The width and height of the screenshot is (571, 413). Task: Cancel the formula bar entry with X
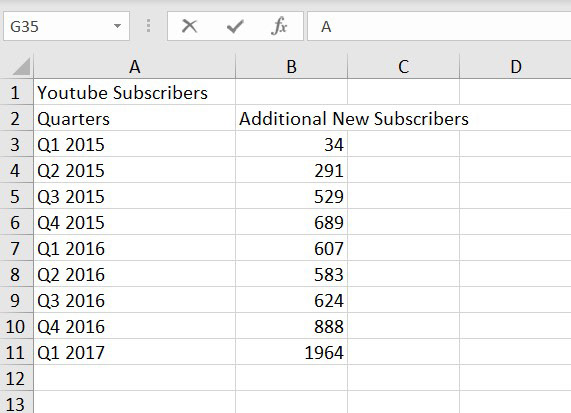tap(189, 26)
